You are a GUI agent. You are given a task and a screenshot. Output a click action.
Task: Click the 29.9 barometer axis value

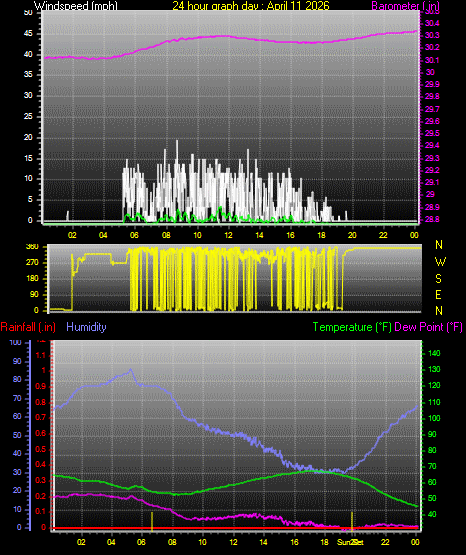432,84
